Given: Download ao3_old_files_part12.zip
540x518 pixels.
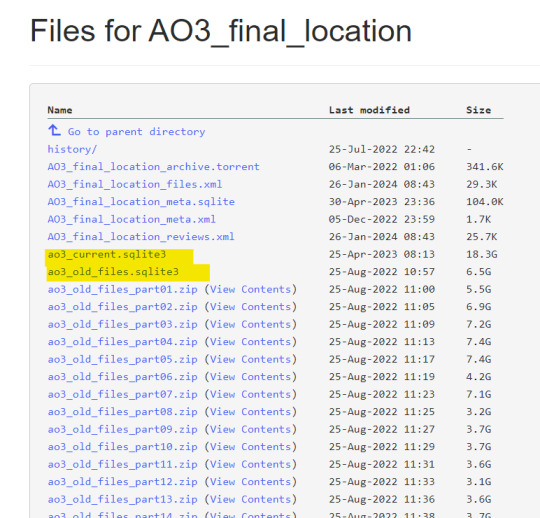Looking at the screenshot, I should pyautogui.click(x=123, y=482).
